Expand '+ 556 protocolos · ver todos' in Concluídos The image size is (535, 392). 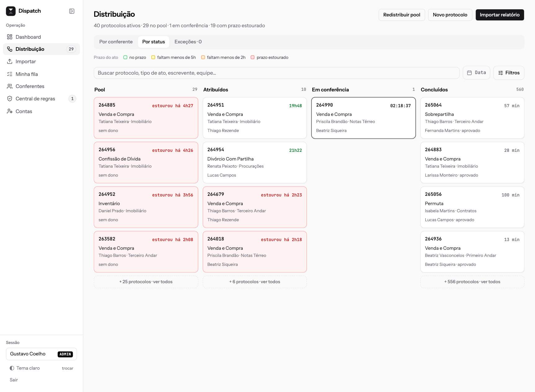pyautogui.click(x=472, y=282)
